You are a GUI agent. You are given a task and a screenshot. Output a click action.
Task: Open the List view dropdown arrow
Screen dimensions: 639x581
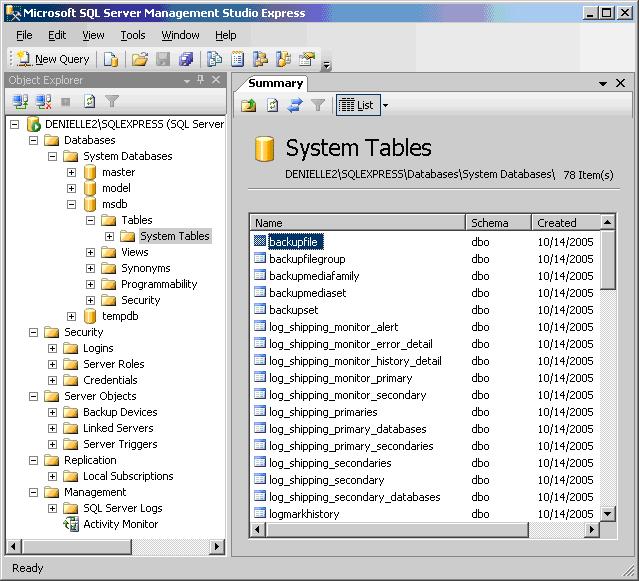(x=386, y=105)
